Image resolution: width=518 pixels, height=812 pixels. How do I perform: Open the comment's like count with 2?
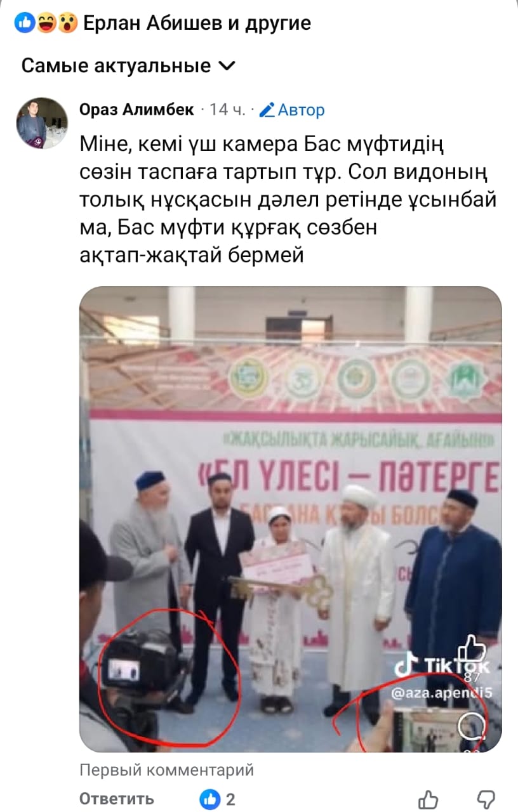pyautogui.click(x=218, y=799)
